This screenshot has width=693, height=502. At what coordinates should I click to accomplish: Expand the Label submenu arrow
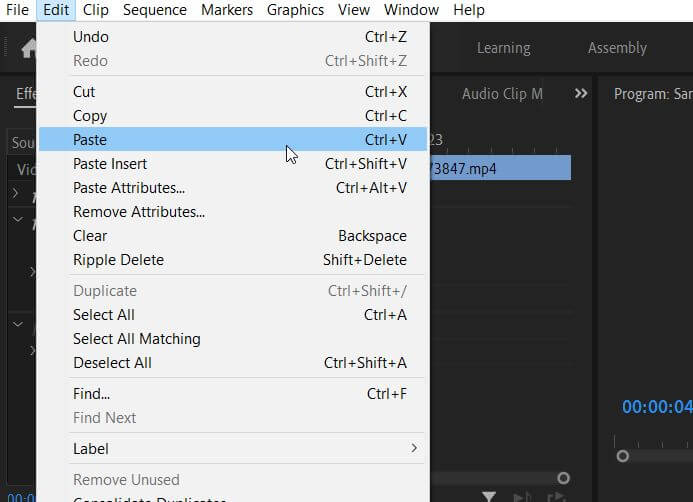414,449
